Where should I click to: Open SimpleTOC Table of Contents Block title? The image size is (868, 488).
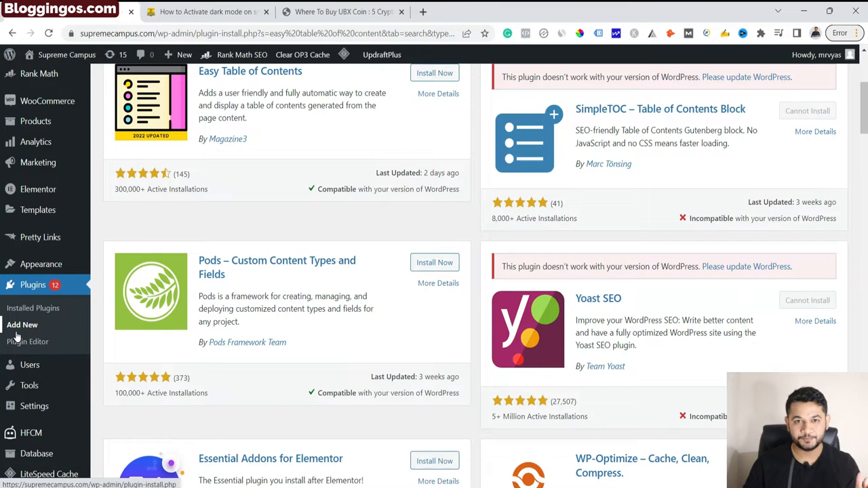660,109
